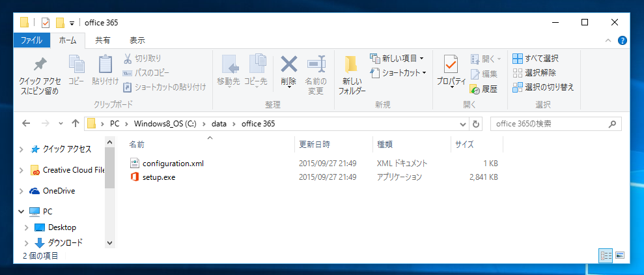The image size is (644, 275).
Task: Create New folder (新しいフォルダー)
Action: [x=352, y=75]
